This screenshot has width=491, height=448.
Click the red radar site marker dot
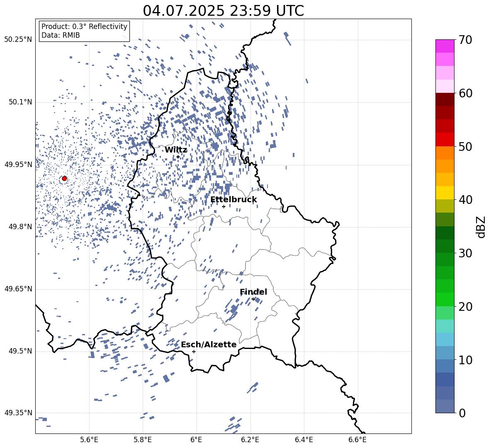pos(64,179)
